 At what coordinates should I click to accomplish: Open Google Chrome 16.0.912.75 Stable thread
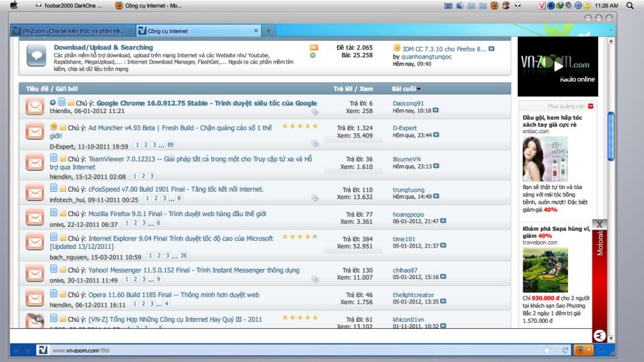click(x=206, y=103)
